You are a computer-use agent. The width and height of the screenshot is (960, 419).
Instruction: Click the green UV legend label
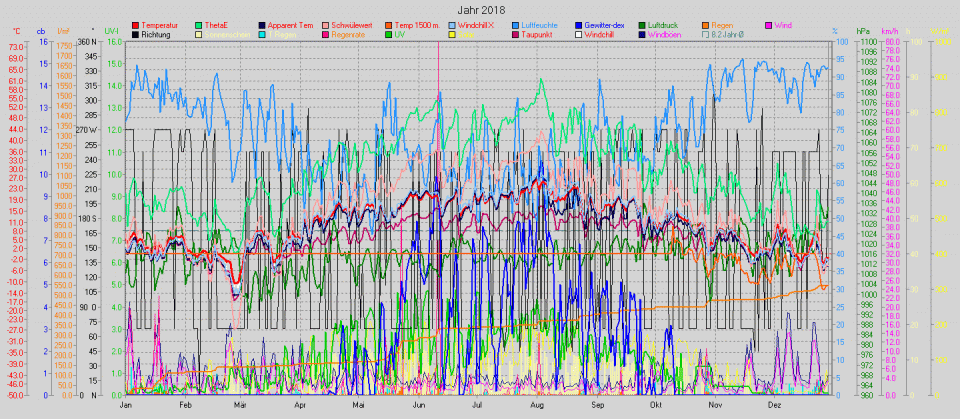click(400, 35)
